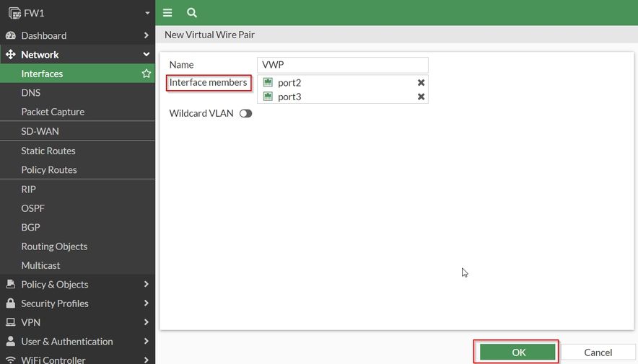Click the Wildcard VLAN label
The height and width of the screenshot is (364, 638).
pyautogui.click(x=201, y=113)
